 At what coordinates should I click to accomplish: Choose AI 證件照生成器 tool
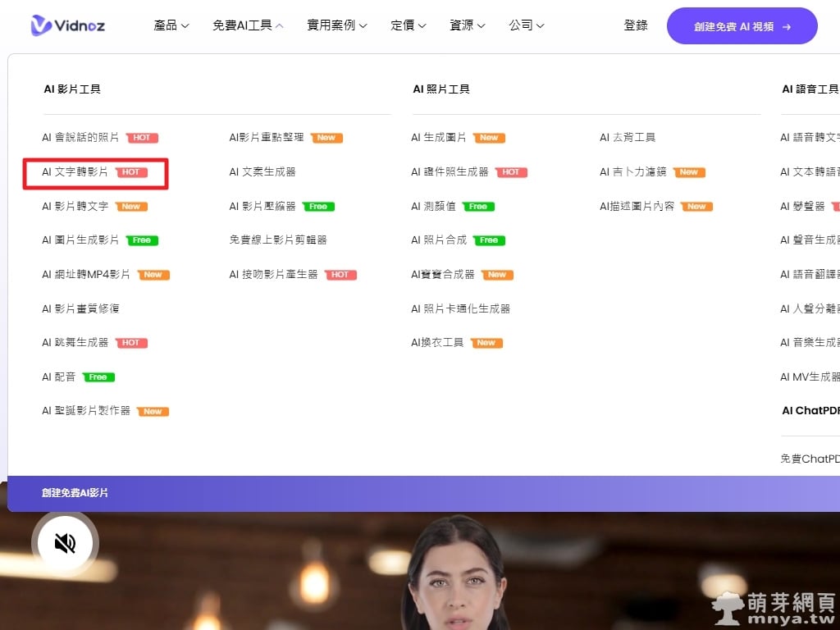pos(450,172)
